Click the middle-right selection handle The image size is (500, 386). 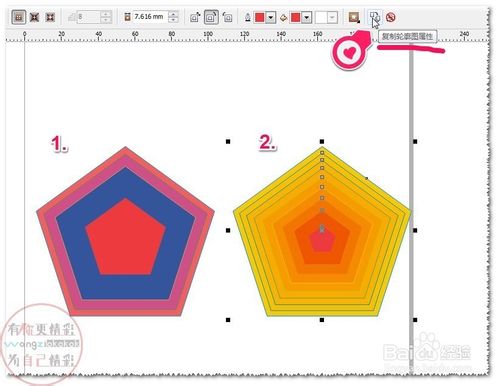(415, 230)
